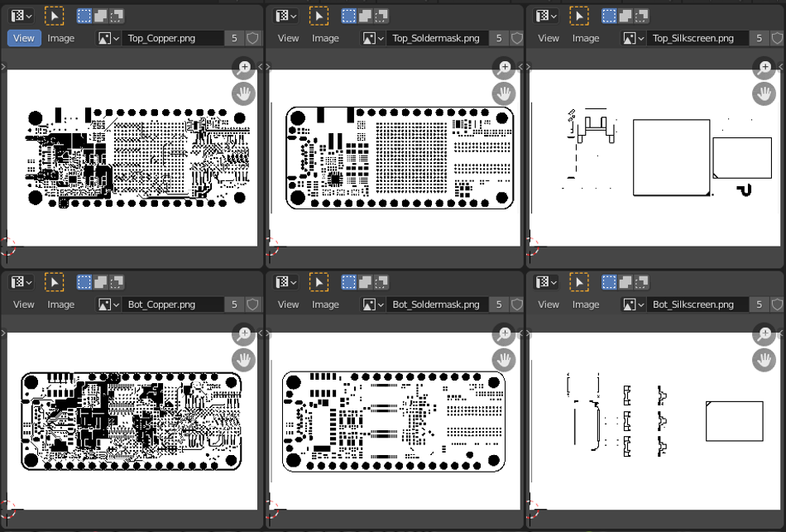
Task: Select the Tweak tool in Top_Copper.png editor
Action: (x=54, y=16)
